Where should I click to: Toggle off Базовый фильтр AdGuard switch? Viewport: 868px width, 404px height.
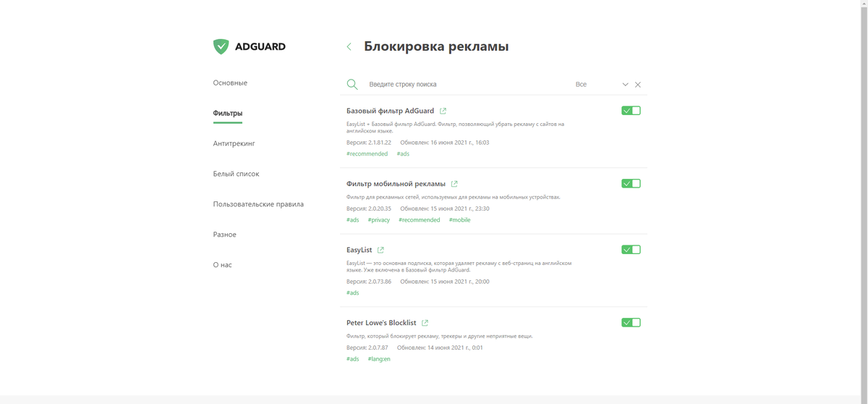(x=631, y=111)
